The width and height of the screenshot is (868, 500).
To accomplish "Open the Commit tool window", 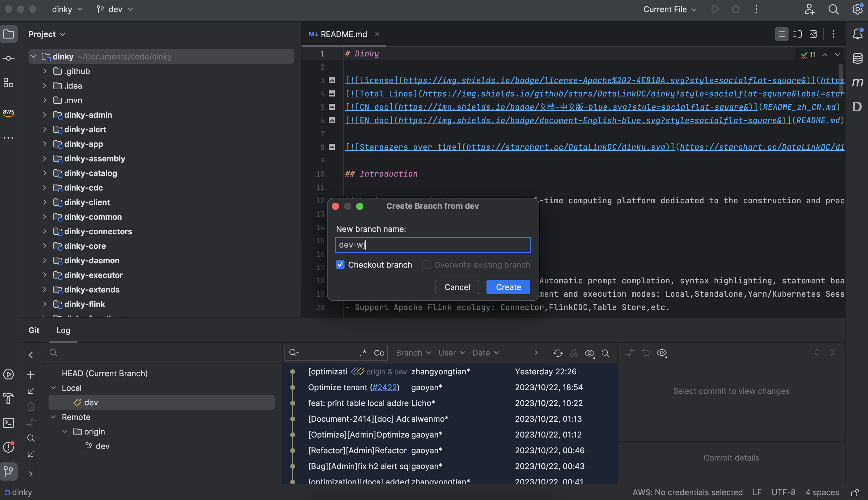I will [8, 58].
